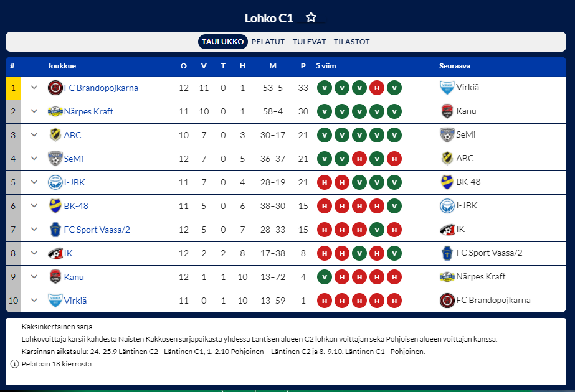The image size is (575, 392).
Task: Expand the Virkiä row chevron
Action: point(34,301)
